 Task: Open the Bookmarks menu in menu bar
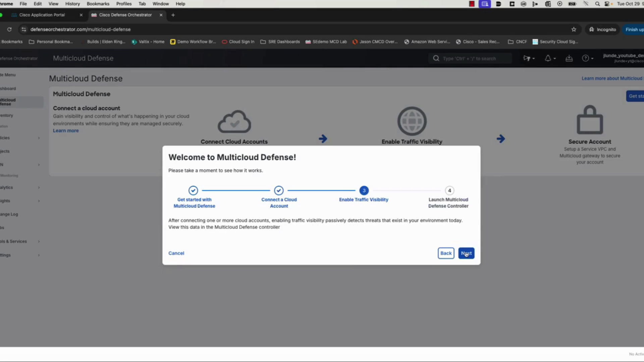point(98,4)
